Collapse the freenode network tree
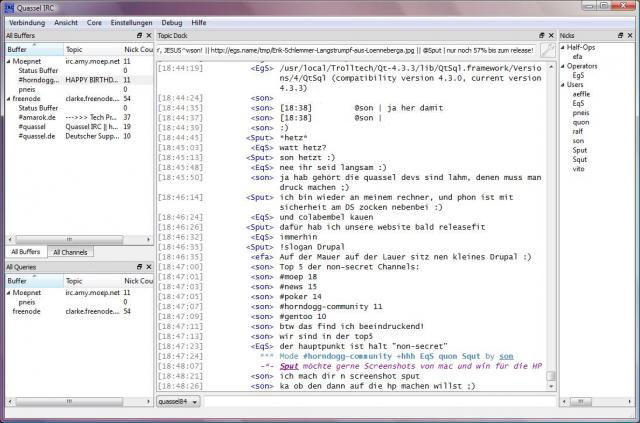The image size is (640, 423). (x=9, y=99)
